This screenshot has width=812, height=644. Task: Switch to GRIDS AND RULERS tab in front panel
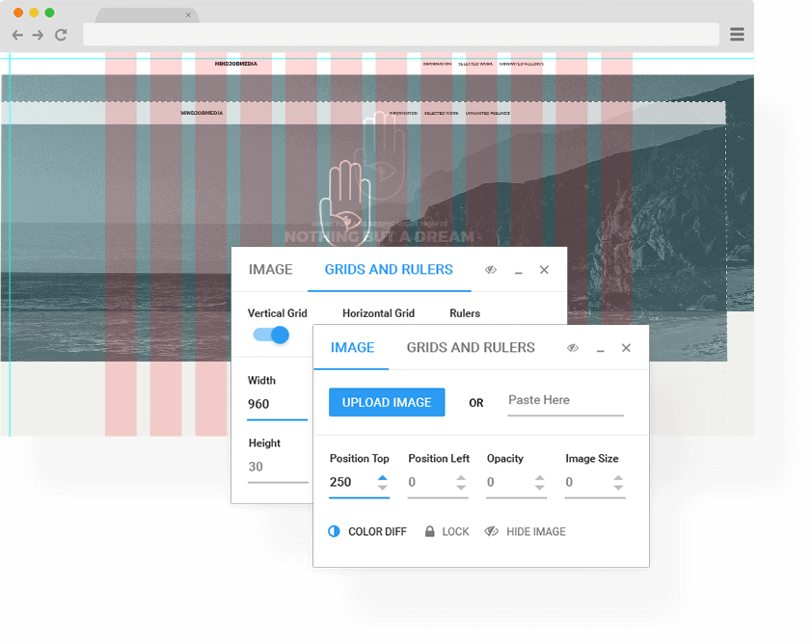point(471,347)
